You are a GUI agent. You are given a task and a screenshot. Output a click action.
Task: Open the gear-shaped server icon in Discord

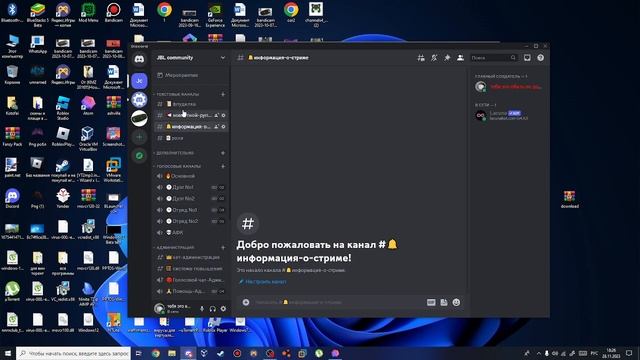[x=139, y=100]
